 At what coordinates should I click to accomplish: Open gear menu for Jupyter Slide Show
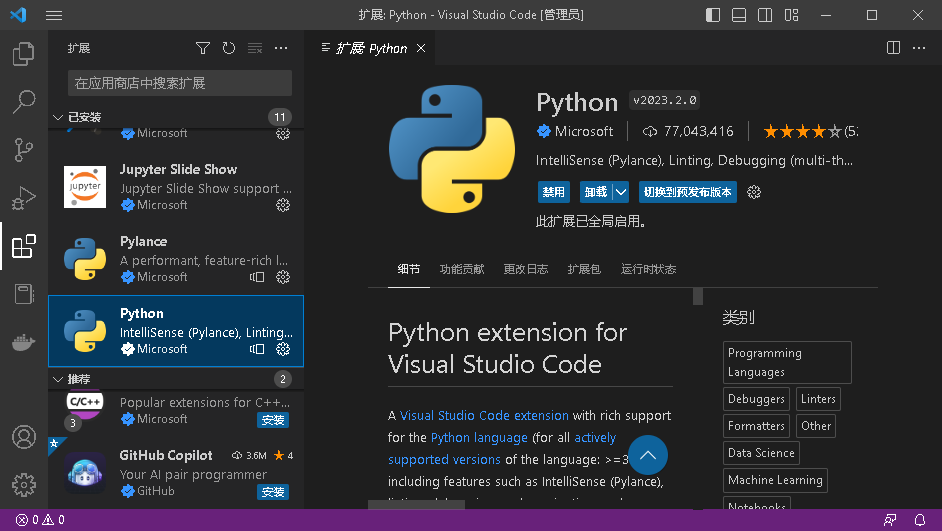point(283,205)
